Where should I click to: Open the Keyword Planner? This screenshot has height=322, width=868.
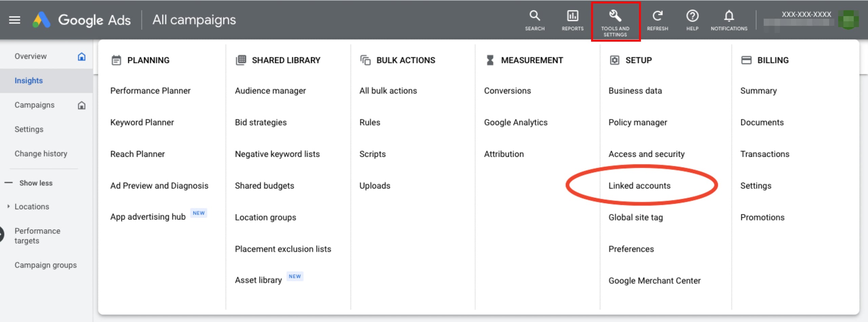pos(142,122)
